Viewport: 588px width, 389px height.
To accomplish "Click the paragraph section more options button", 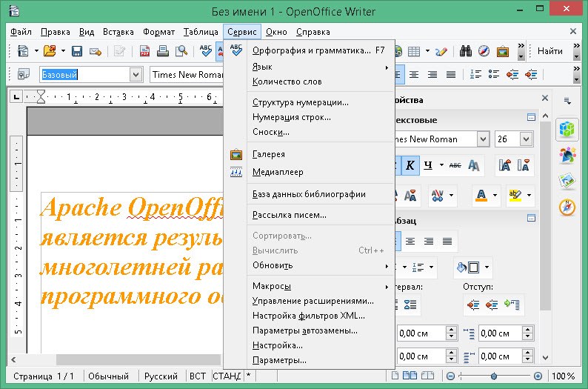I will [x=531, y=218].
